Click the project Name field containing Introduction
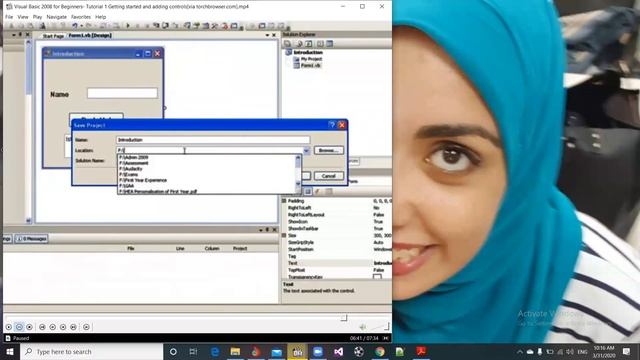Screen dimensions: 640x360 pyautogui.click(x=213, y=140)
